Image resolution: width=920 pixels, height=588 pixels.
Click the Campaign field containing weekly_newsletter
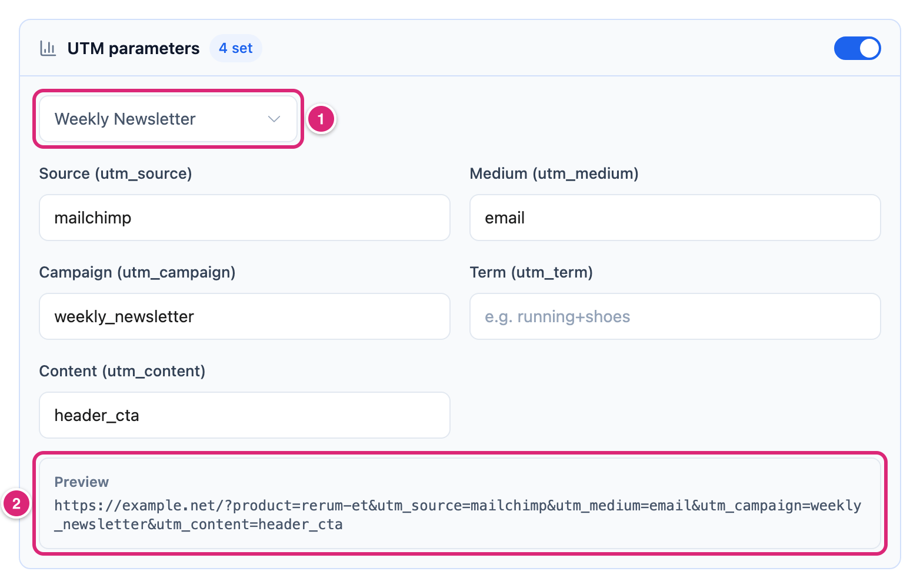tap(245, 316)
